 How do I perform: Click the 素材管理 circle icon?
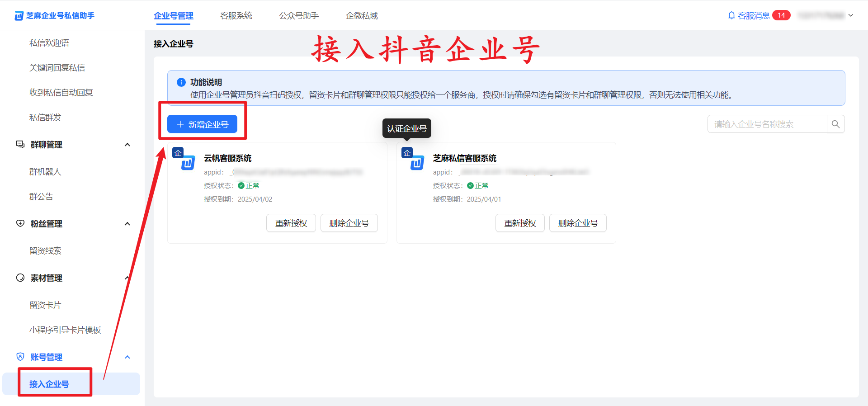click(x=20, y=278)
